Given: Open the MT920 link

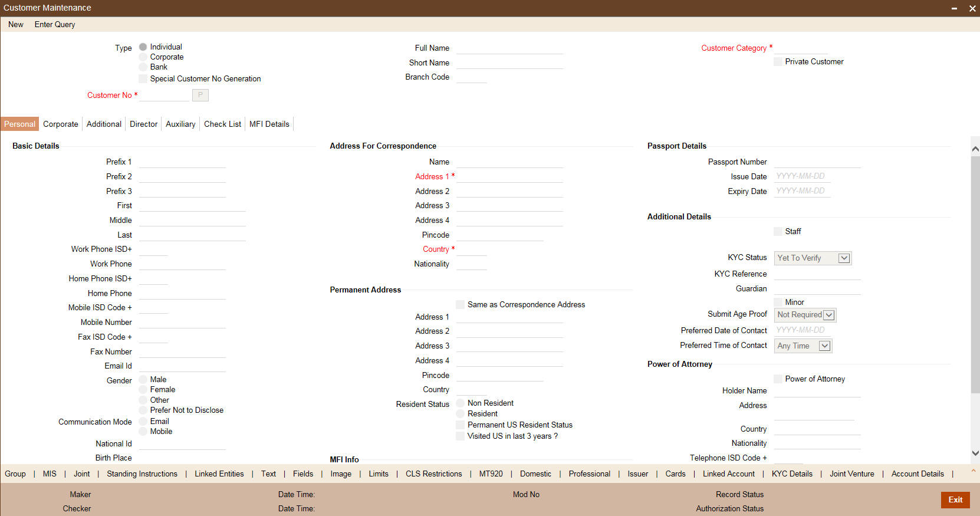Looking at the screenshot, I should [491, 474].
